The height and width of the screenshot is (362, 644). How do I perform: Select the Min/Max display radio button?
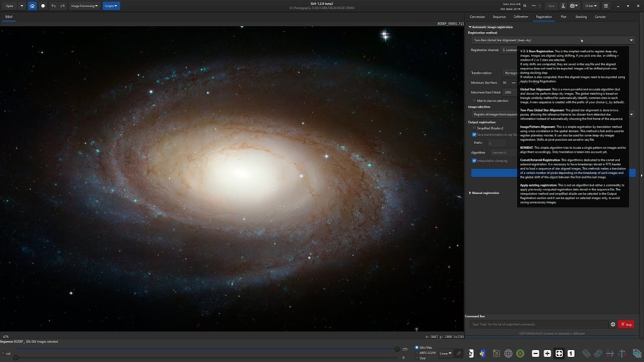(417, 347)
